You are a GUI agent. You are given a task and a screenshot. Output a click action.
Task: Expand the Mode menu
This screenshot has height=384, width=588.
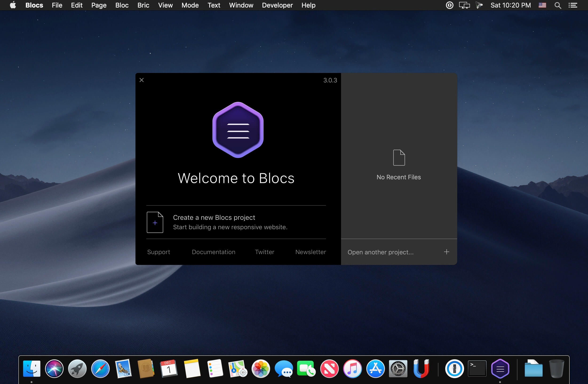tap(189, 5)
